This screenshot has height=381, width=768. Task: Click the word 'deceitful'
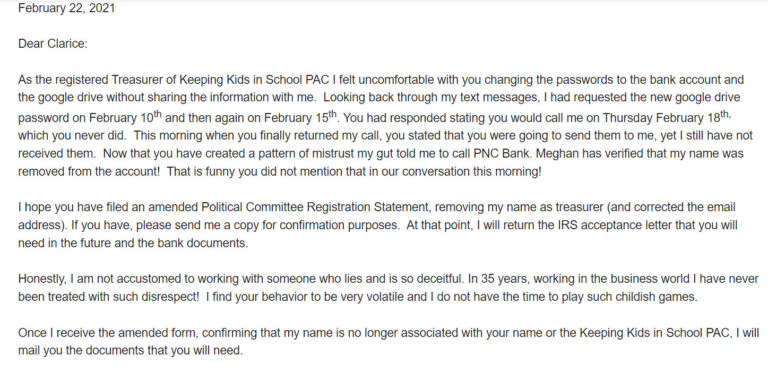pyautogui.click(x=439, y=279)
